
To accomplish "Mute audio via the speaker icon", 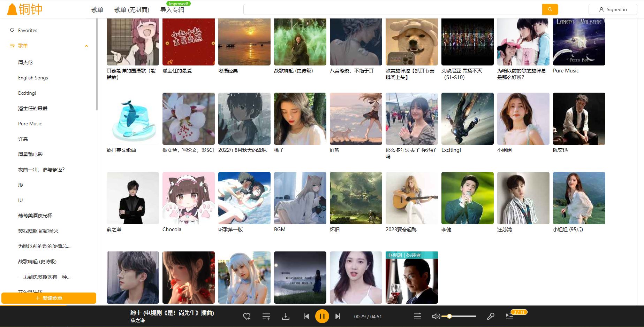I will pyautogui.click(x=435, y=317).
